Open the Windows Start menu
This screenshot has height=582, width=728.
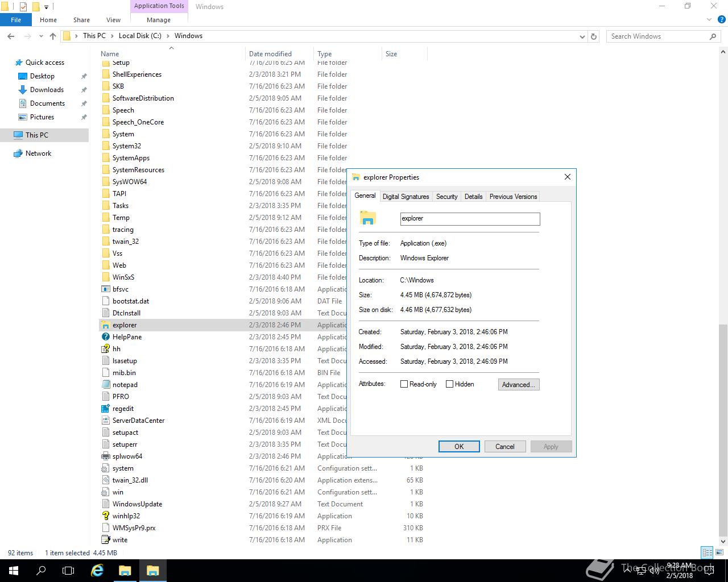pos(14,571)
